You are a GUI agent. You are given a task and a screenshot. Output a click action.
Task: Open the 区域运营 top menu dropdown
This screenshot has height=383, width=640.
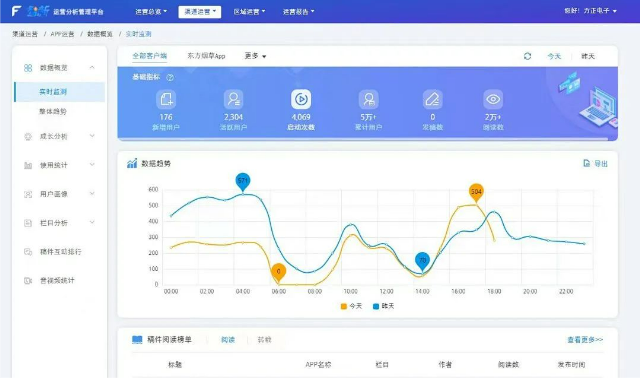pyautogui.click(x=249, y=12)
